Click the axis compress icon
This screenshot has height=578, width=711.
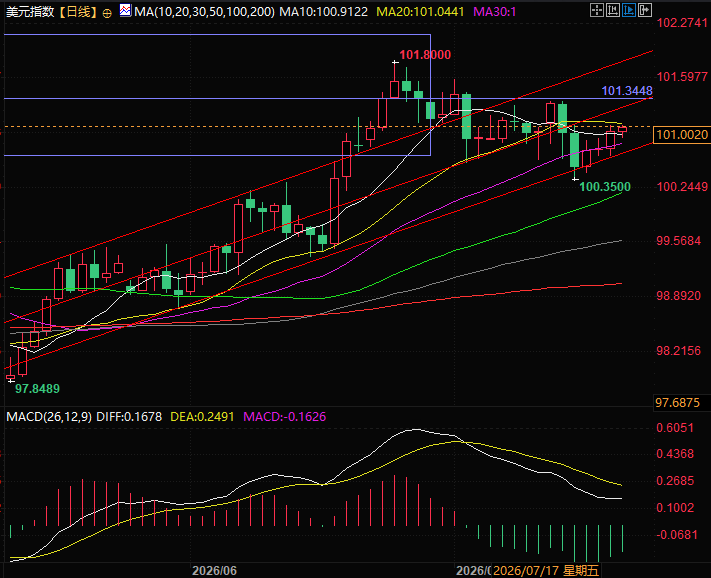tap(613, 10)
